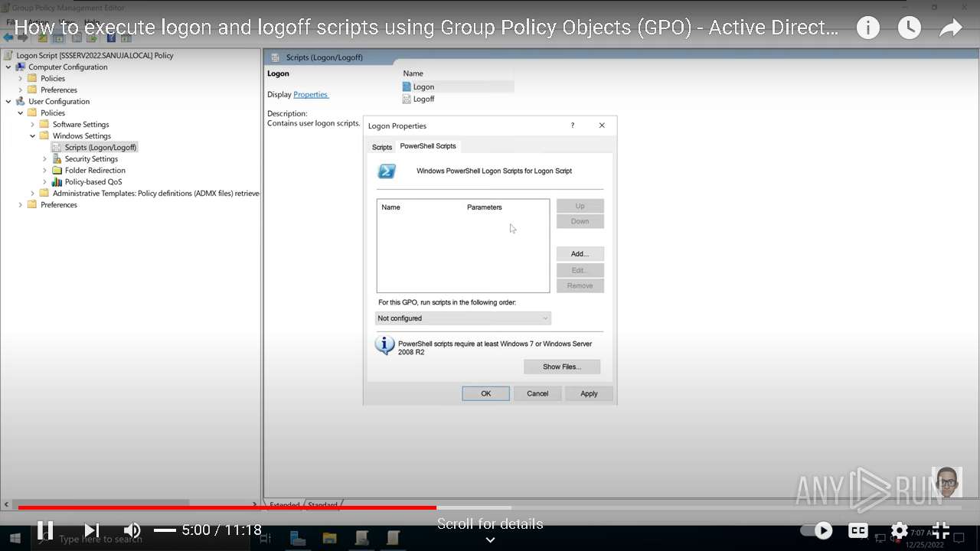Click the Up button

click(580, 206)
